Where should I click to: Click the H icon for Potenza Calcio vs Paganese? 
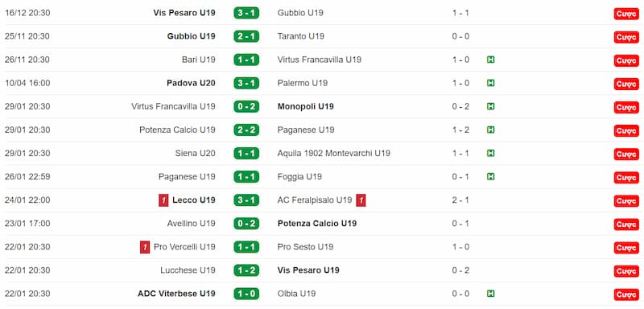click(x=490, y=130)
